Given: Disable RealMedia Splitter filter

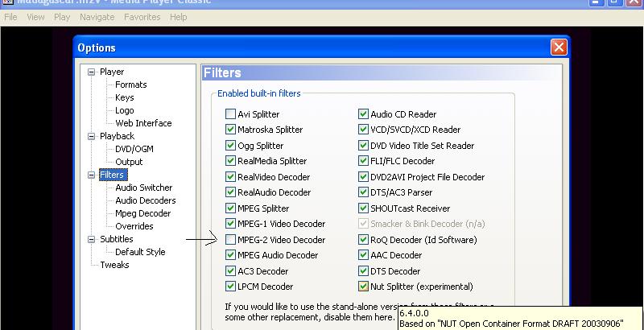Looking at the screenshot, I should click(x=230, y=161).
